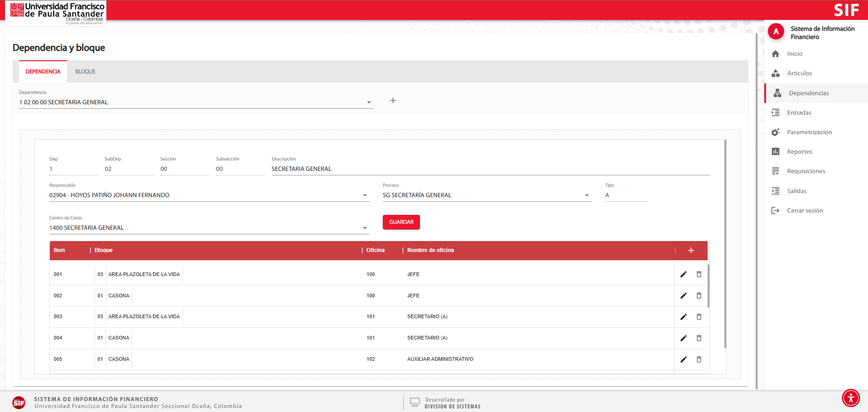The image size is (868, 412).
Task: Open Parametrizacion in sidebar menu
Action: coord(816,132)
